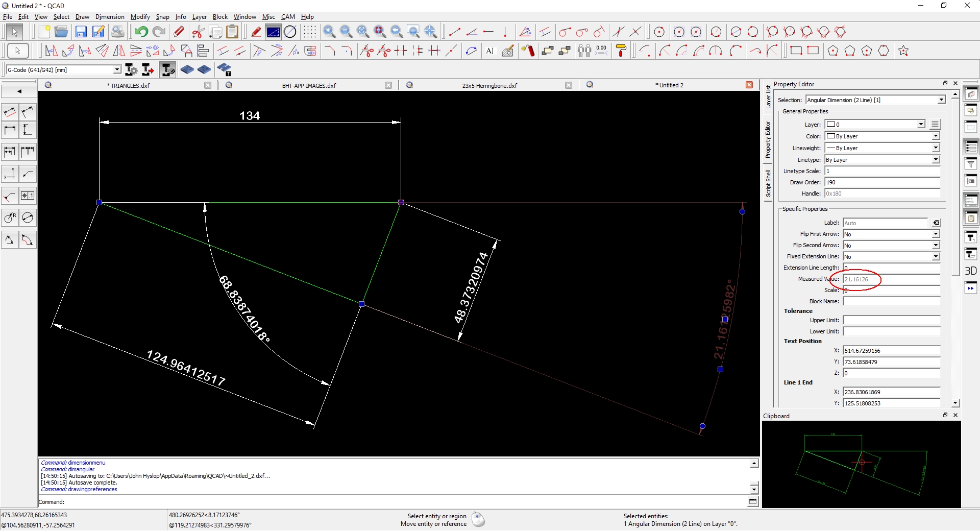Open the Linetype dropdown
This screenshot has width=980, height=531.
pyautogui.click(x=936, y=160)
